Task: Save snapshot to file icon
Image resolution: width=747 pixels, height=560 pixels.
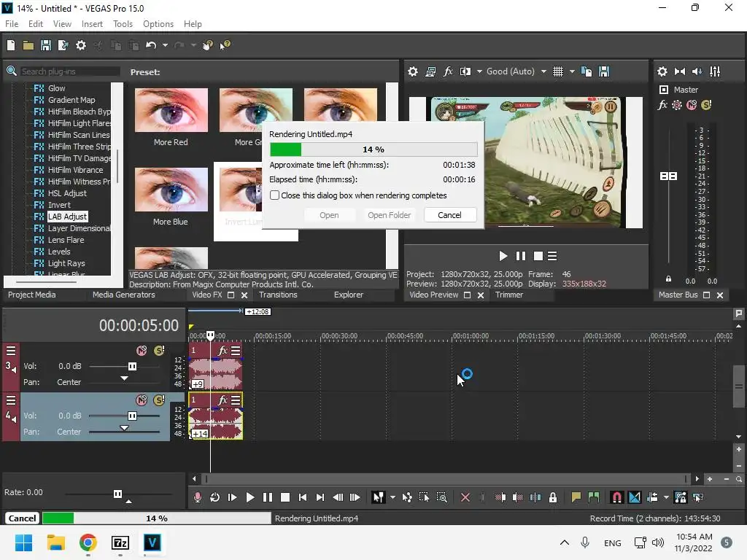Action: click(x=604, y=71)
